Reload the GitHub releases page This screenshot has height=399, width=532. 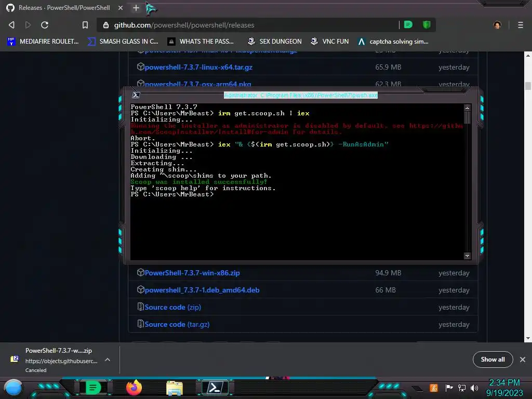point(45,25)
